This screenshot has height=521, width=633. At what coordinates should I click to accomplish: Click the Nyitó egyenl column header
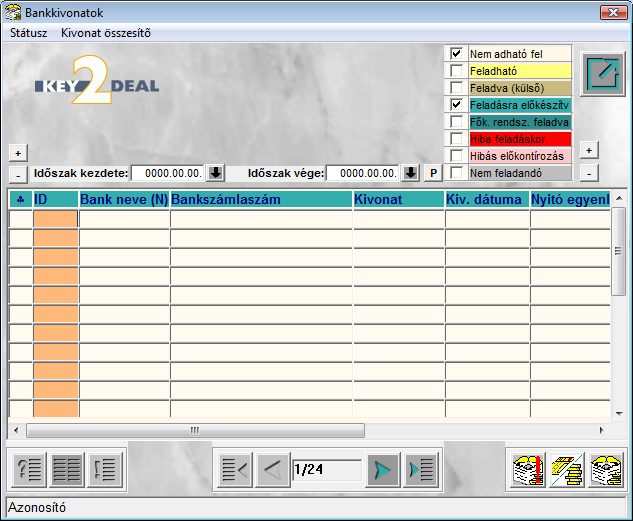[x=570, y=199]
